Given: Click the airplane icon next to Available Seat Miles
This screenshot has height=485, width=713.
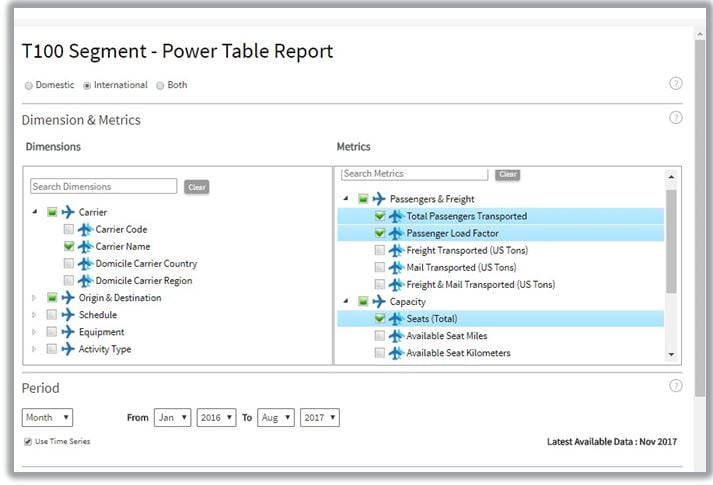Looking at the screenshot, I should 395,336.
